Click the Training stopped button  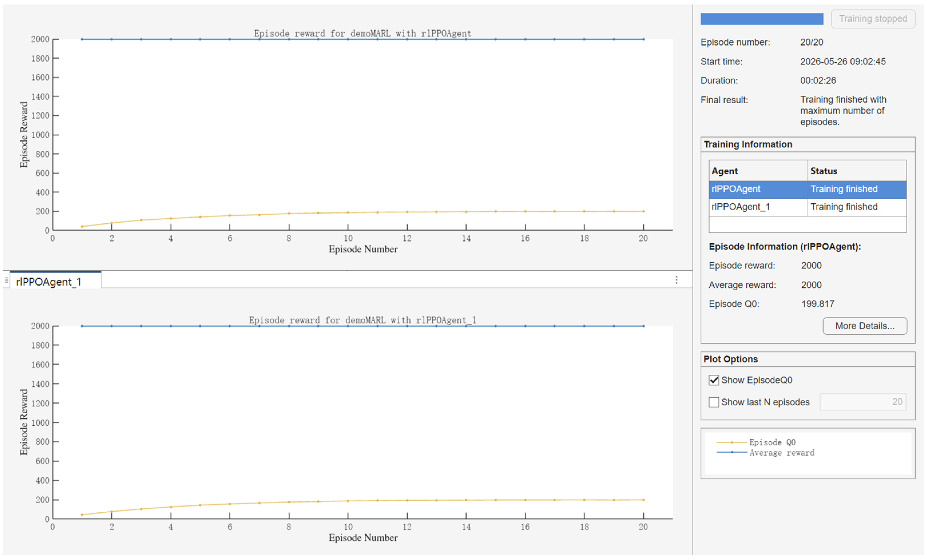[873, 19]
